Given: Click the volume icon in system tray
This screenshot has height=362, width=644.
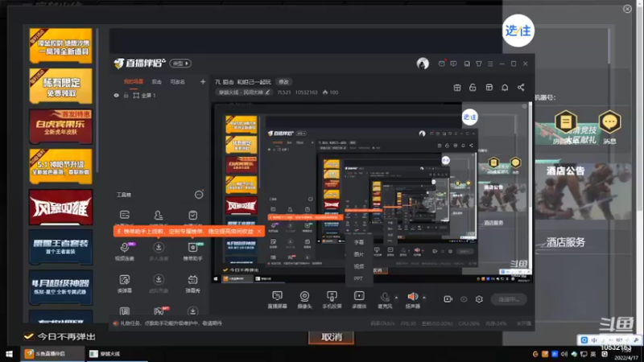Looking at the screenshot, I should tap(565, 354).
